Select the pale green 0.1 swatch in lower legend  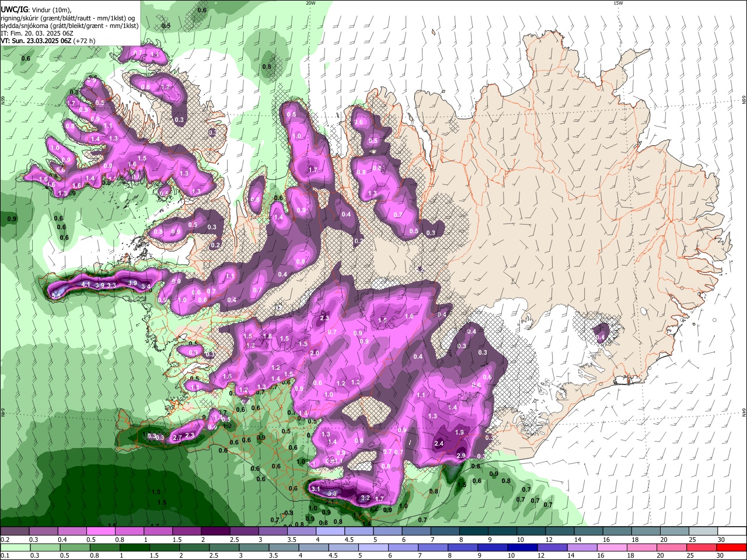coord(15,547)
